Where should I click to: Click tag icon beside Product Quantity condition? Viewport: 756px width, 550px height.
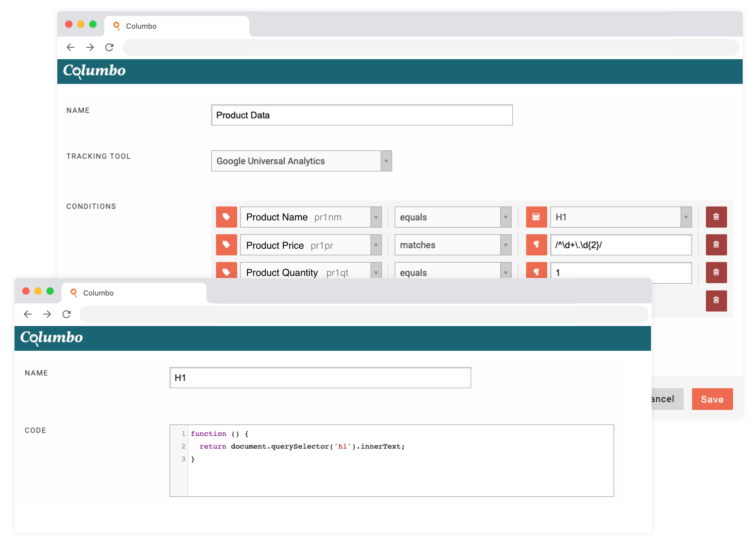coord(226,271)
